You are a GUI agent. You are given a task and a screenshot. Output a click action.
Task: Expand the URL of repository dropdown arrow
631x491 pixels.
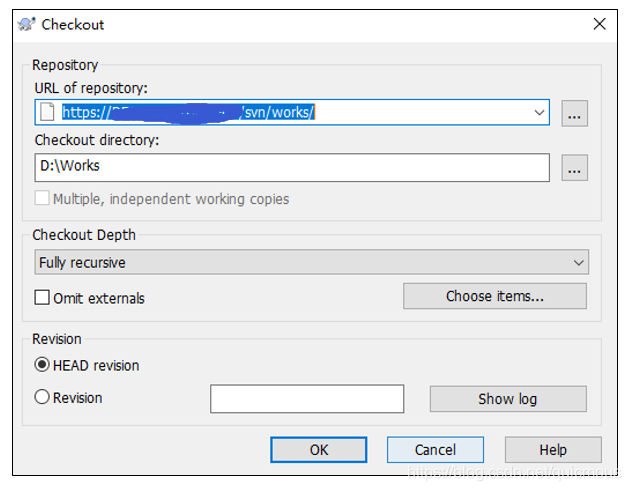tap(539, 112)
